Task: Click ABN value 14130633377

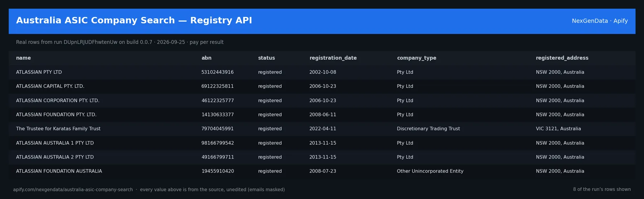Action: (218, 115)
